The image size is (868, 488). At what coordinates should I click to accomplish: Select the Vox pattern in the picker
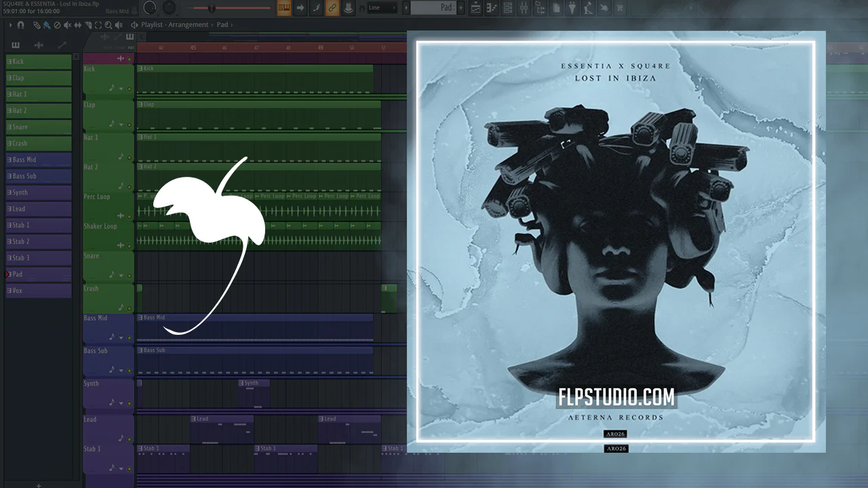point(39,291)
